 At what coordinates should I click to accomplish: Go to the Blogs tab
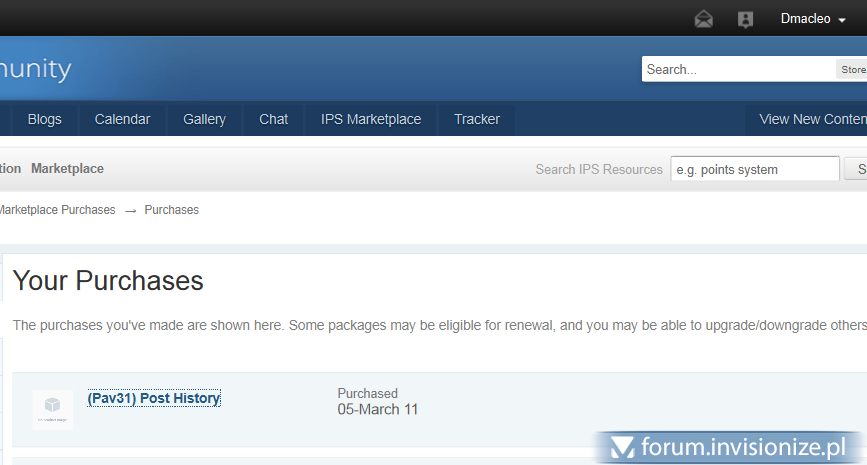pos(45,119)
